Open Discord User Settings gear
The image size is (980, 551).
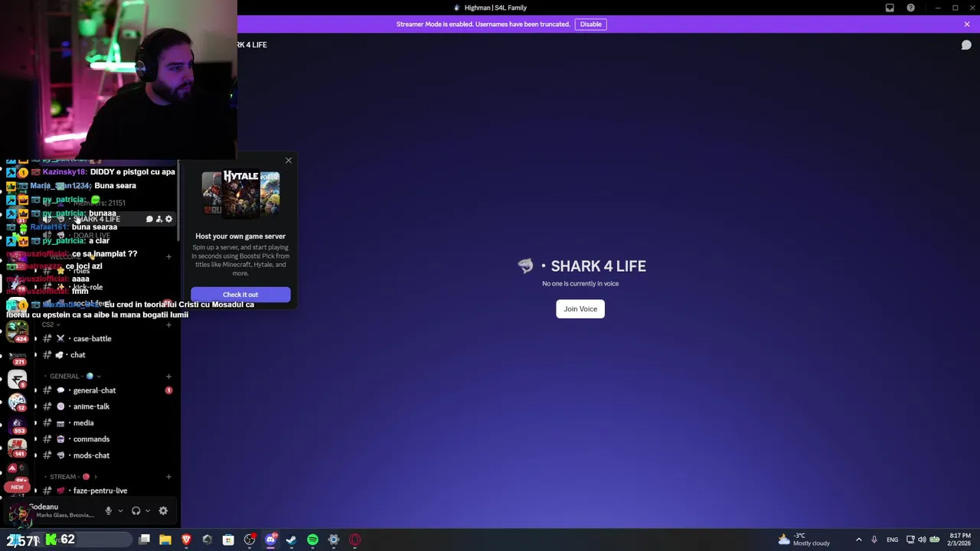tap(163, 511)
